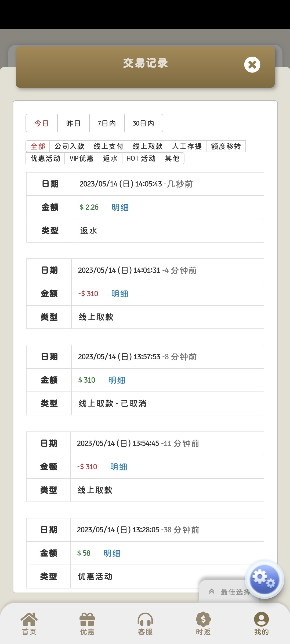Click the floating blue gears button

[x=264, y=579]
